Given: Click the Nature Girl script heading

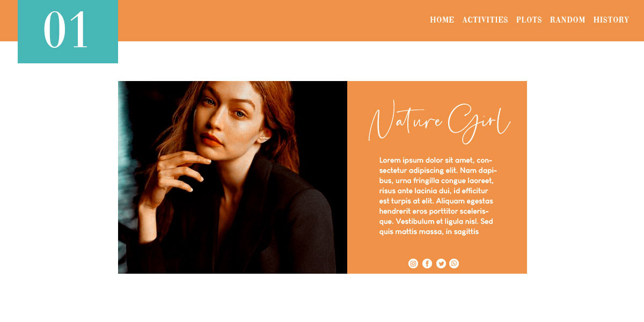Looking at the screenshot, I should [x=439, y=122].
